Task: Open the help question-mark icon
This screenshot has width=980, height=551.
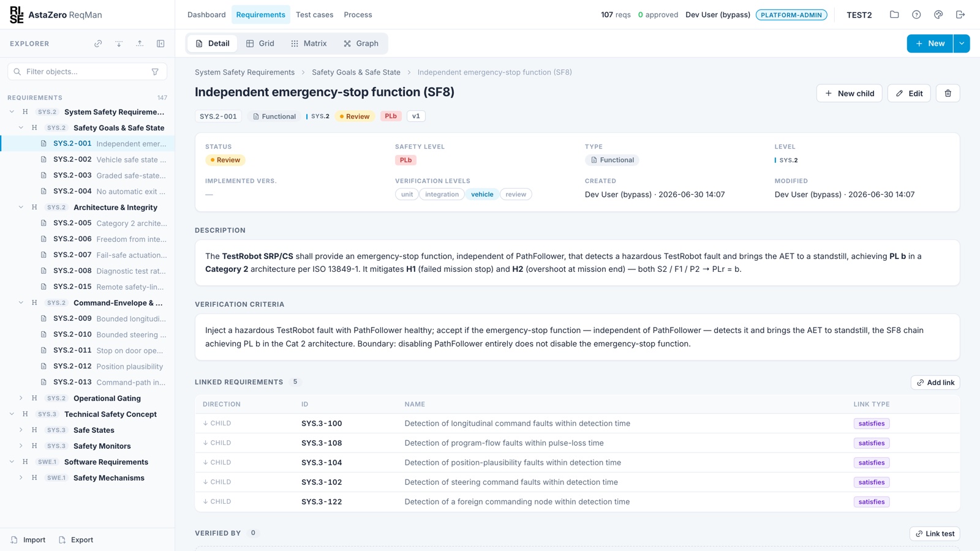Action: click(x=916, y=15)
